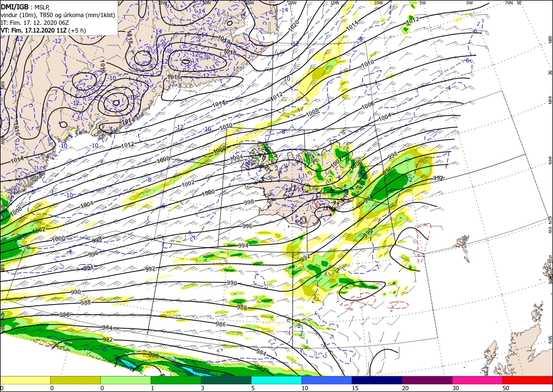This screenshot has width=553, height=392.
Task: Click the navy 15–20 mm legend swatch
Action: pos(377,380)
